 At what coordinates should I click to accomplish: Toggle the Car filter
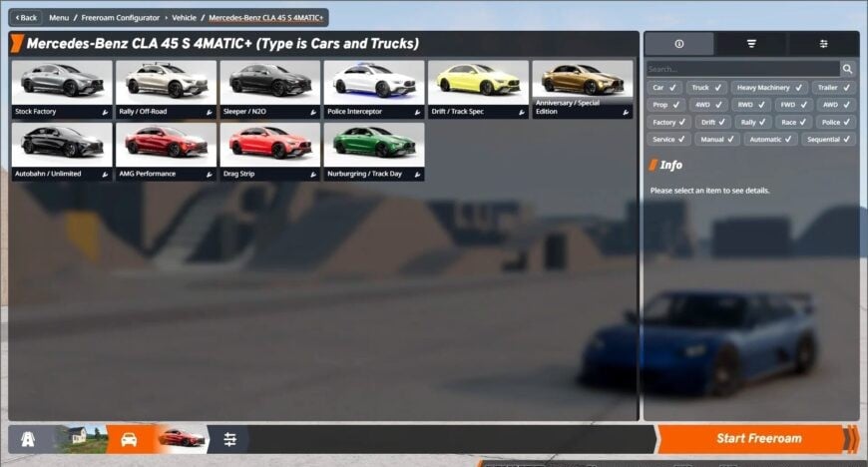tap(663, 88)
